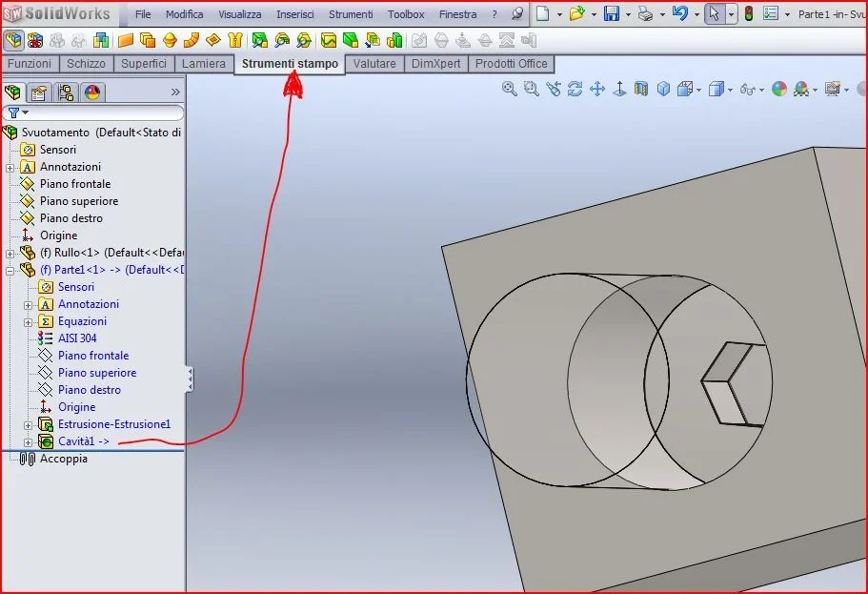Screen dimensions: 868x594
Task: Click the Undo blue arrow icon
Action: [679, 13]
